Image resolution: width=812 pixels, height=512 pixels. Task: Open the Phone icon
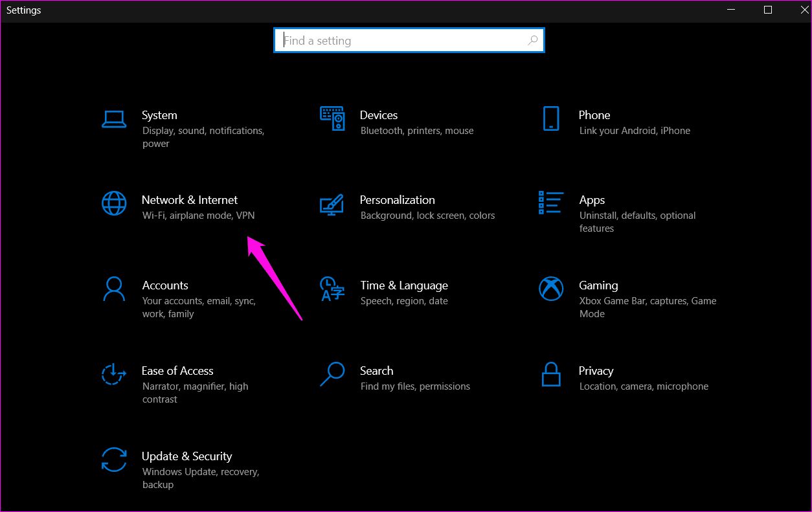551,118
